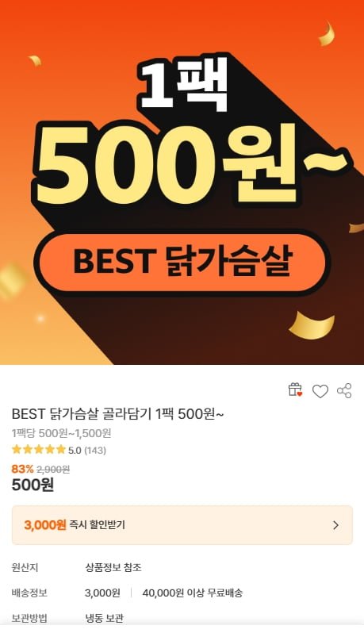
Task: Click the five yellow rating stars
Action: pyautogui.click(x=39, y=449)
